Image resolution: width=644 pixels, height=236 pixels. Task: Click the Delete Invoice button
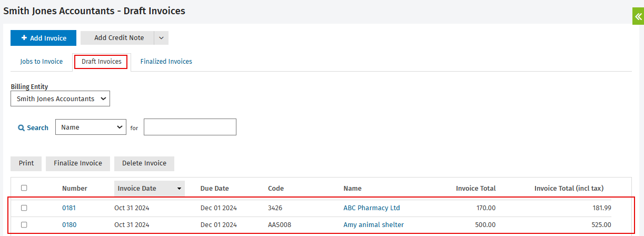click(144, 163)
